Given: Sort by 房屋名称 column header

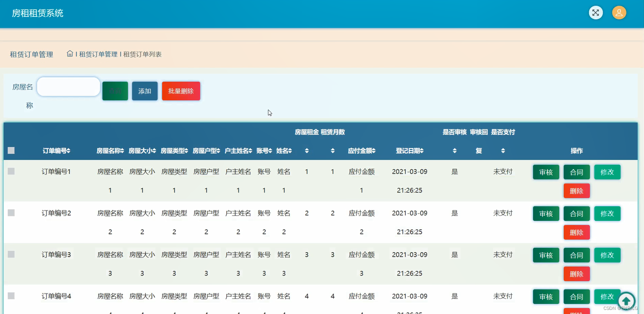Looking at the screenshot, I should coord(110,151).
